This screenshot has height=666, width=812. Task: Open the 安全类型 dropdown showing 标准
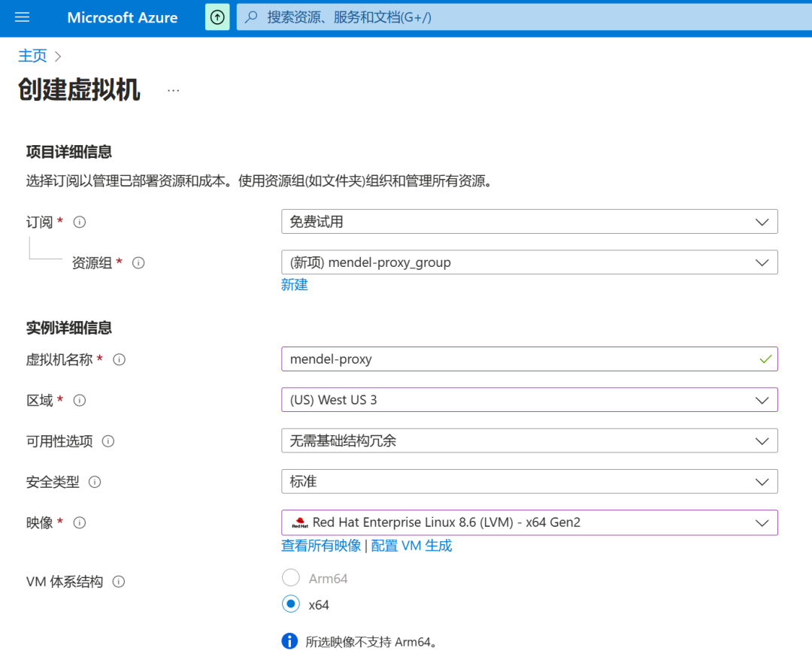click(529, 482)
